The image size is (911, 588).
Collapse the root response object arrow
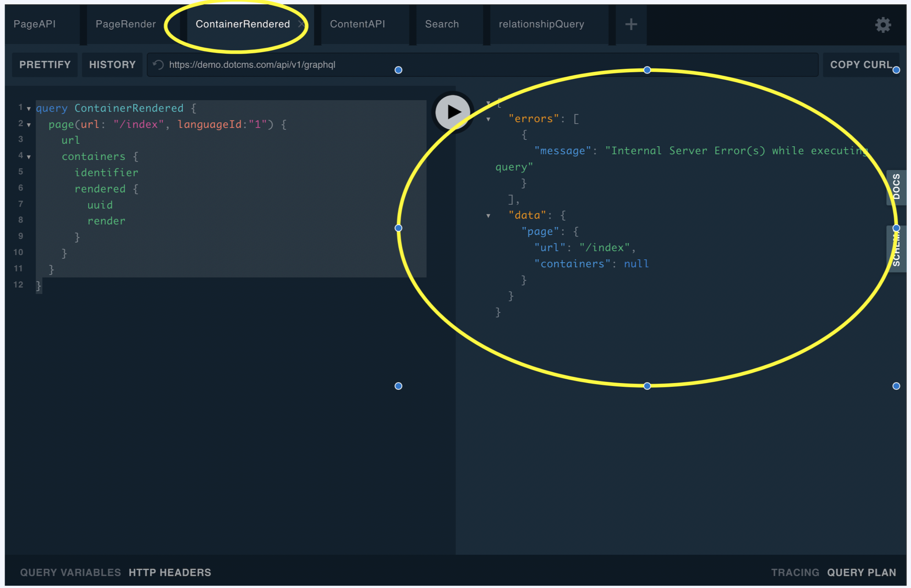click(x=488, y=103)
